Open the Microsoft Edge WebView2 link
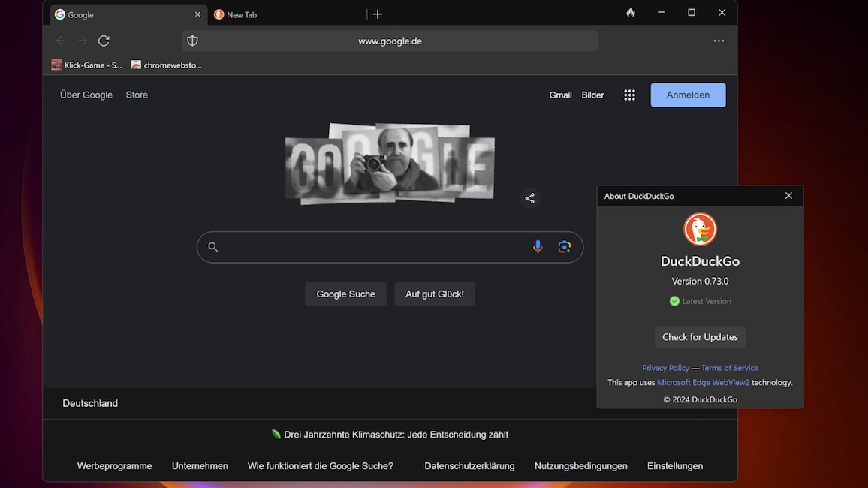The image size is (868, 488). (x=703, y=382)
